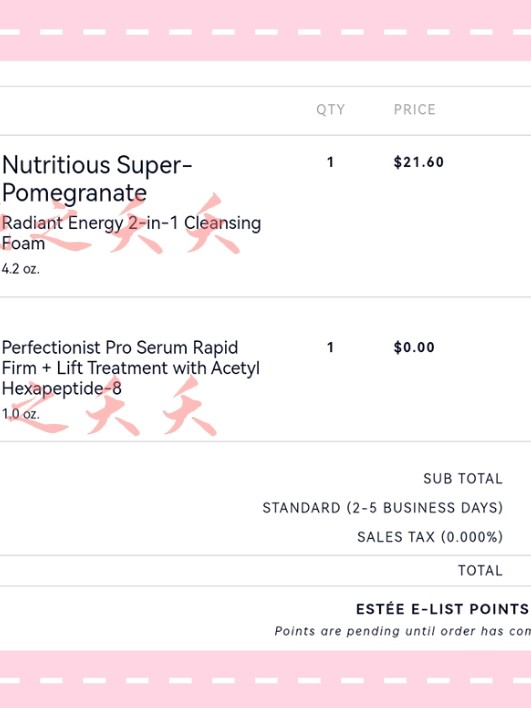Select the TOTAL label

point(480,570)
